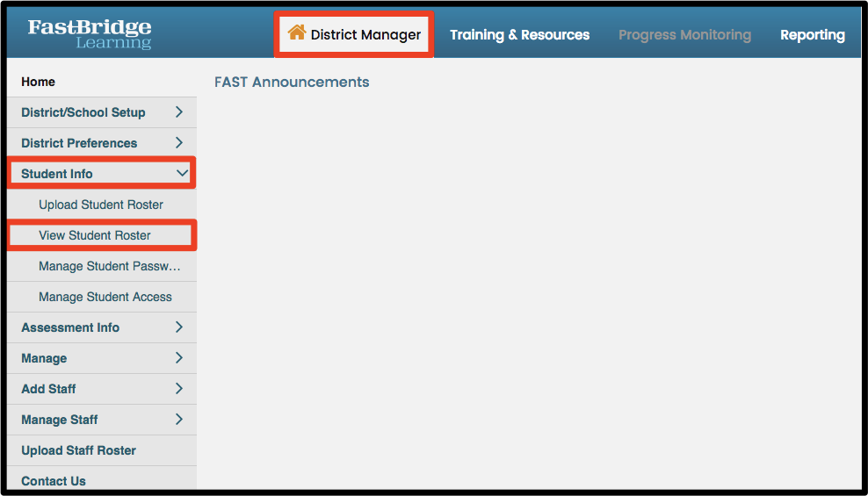Image resolution: width=868 pixels, height=496 pixels.
Task: Expand the Manage section chevron arrow
Action: click(179, 358)
